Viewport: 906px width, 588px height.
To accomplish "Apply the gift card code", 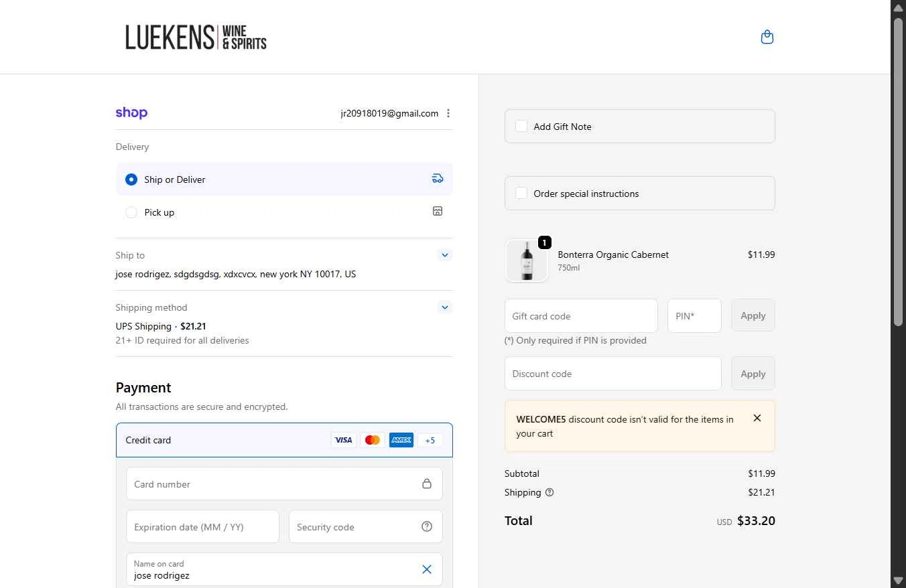I will [x=753, y=315].
